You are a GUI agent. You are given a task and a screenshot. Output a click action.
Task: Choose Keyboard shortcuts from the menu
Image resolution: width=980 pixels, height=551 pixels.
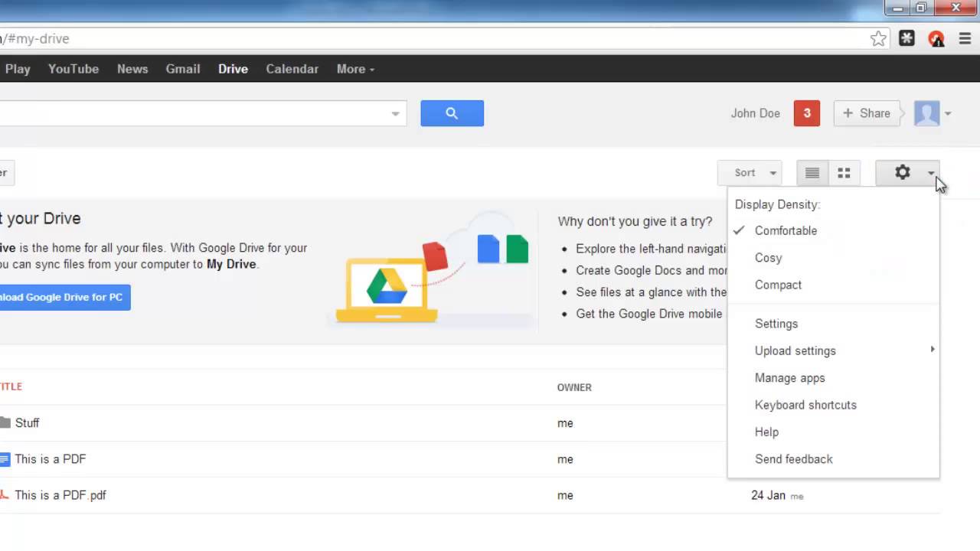click(x=805, y=405)
